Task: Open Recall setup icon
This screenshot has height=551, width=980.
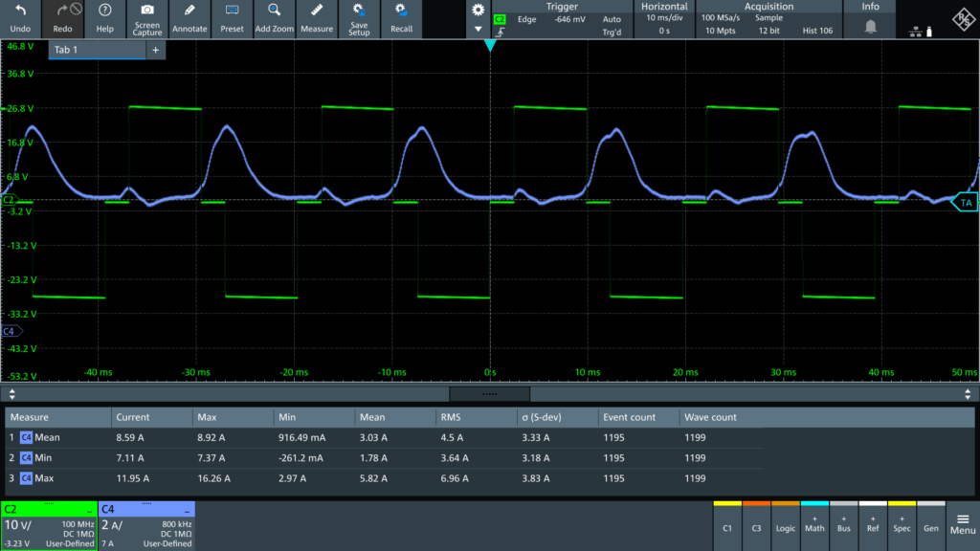Action: tap(402, 10)
